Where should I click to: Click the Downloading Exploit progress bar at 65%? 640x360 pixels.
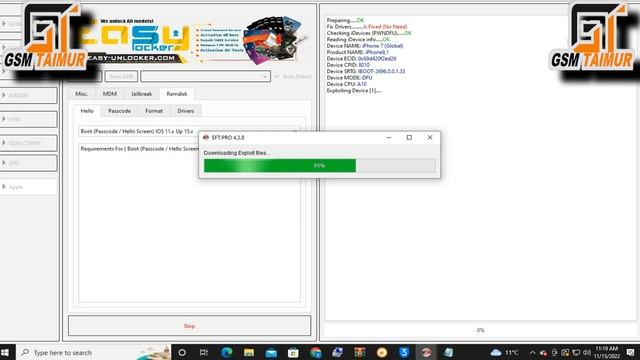[320, 166]
